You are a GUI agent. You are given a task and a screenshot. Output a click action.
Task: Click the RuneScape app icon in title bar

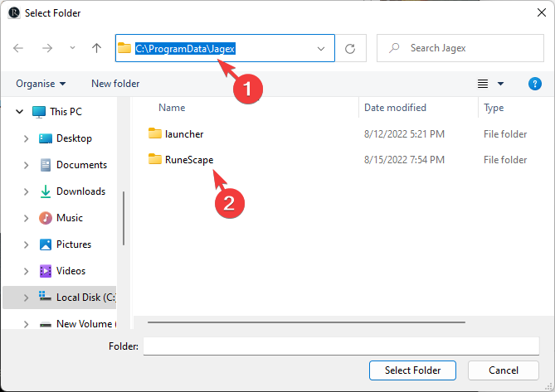tap(14, 13)
